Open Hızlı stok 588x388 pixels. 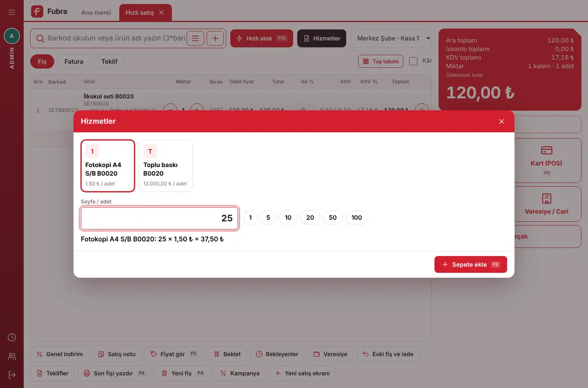click(x=262, y=38)
